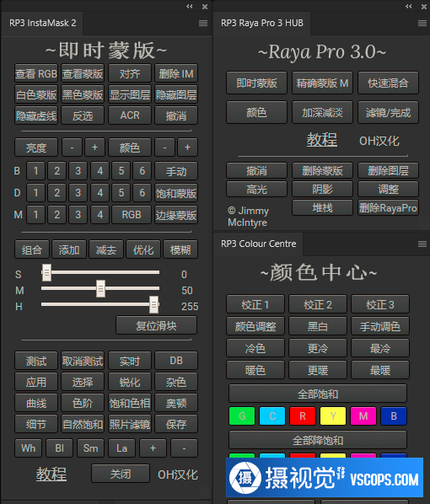Click the 边缘蒙版 edge mask button

point(176,214)
